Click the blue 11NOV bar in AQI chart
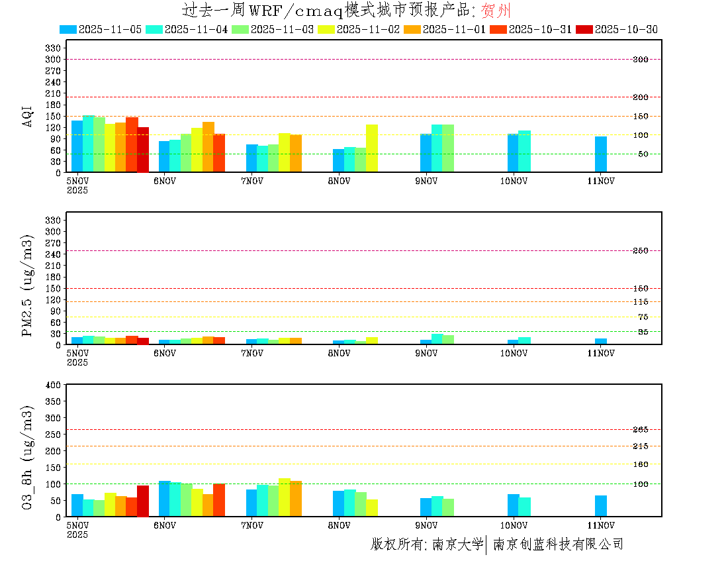The height and width of the screenshot is (563, 728). click(x=601, y=154)
